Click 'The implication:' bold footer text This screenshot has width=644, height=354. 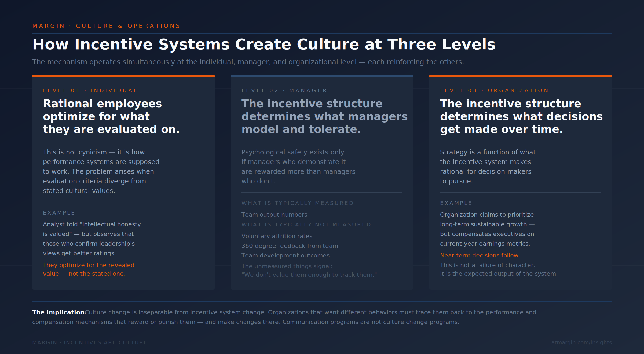[x=58, y=312]
